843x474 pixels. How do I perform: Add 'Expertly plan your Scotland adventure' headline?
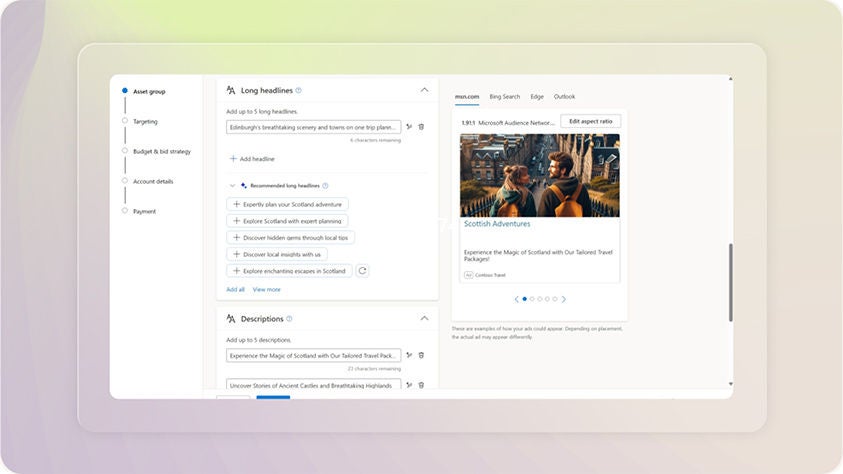coord(288,204)
